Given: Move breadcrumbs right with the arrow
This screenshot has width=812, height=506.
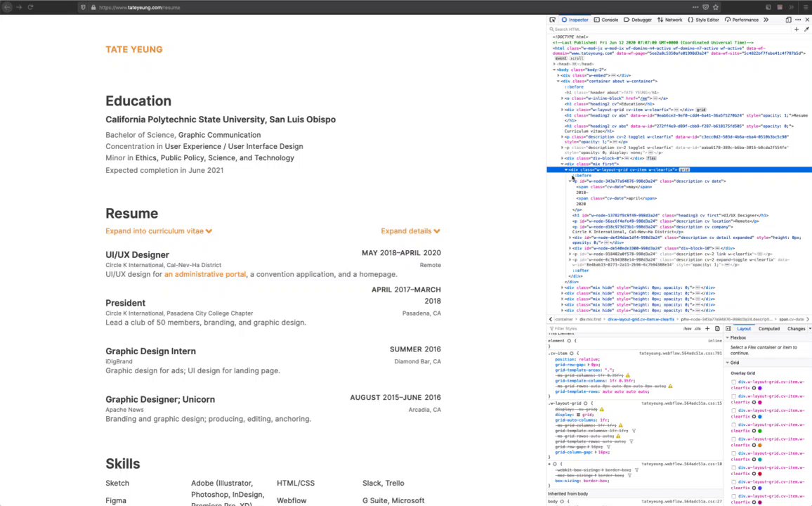Looking at the screenshot, I should click(808, 320).
